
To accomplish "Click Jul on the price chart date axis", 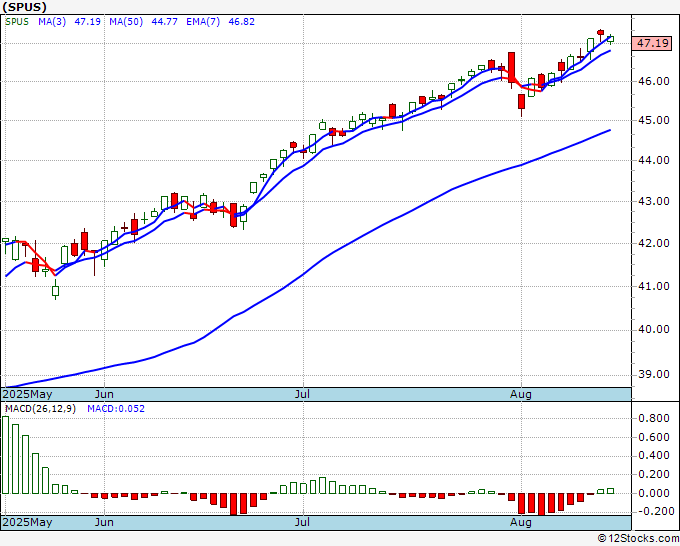I will pos(302,394).
